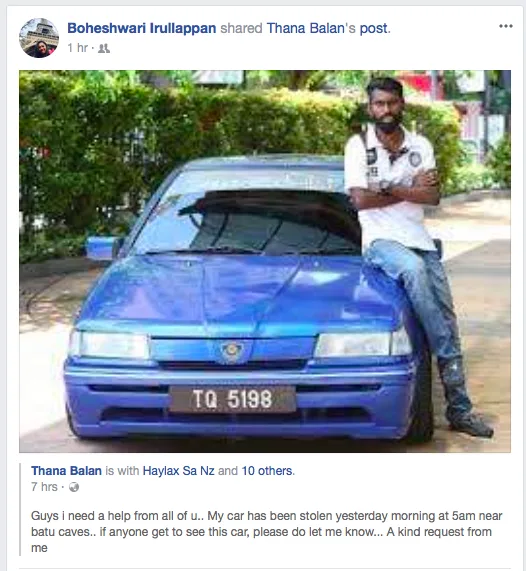This screenshot has width=526, height=571.
Task: Click the '7 hrs' timestamp
Action: tap(44, 487)
